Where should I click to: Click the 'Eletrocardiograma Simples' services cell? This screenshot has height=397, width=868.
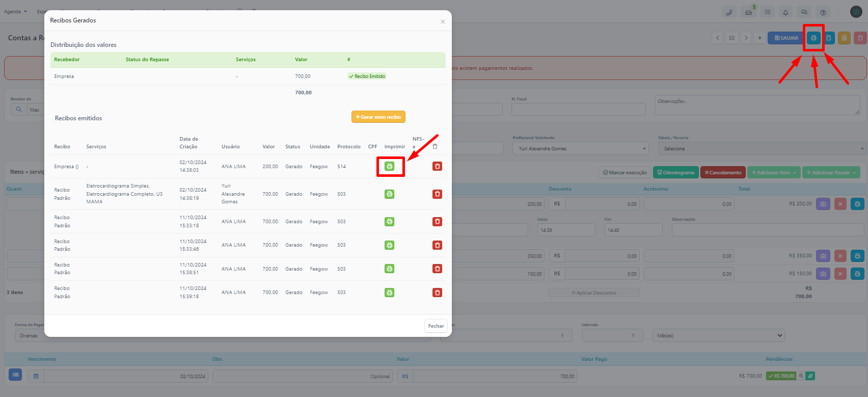point(124,194)
